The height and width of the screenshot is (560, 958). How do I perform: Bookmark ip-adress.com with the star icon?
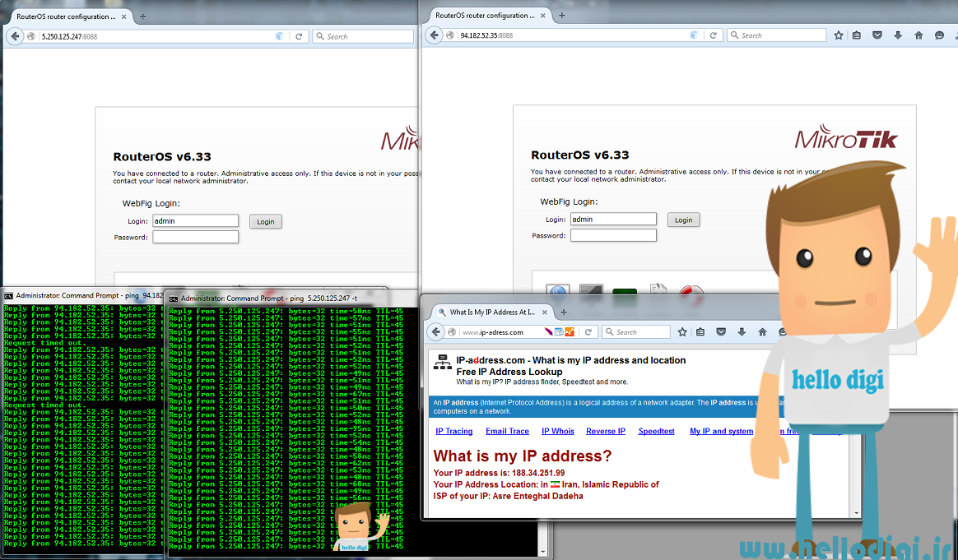coord(682,331)
